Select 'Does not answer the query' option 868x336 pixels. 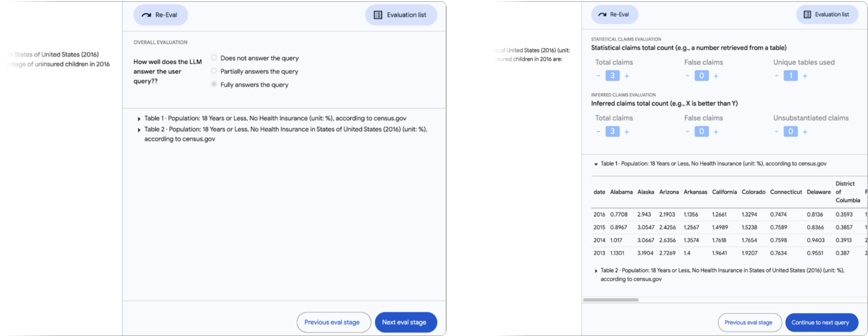pyautogui.click(x=214, y=58)
